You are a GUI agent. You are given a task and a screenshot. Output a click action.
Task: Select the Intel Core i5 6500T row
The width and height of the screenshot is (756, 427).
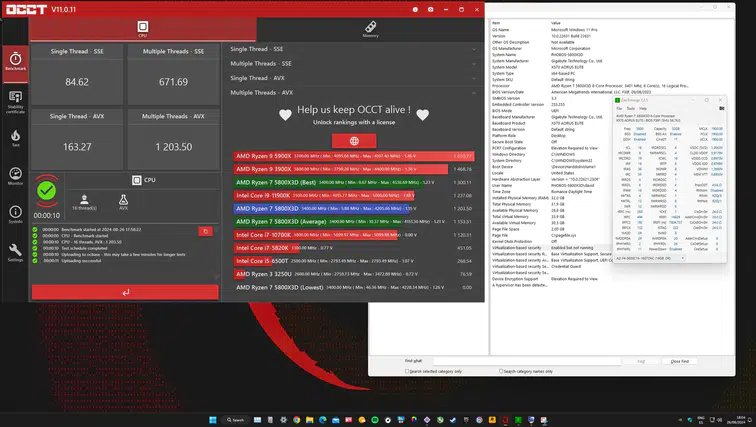(354, 261)
